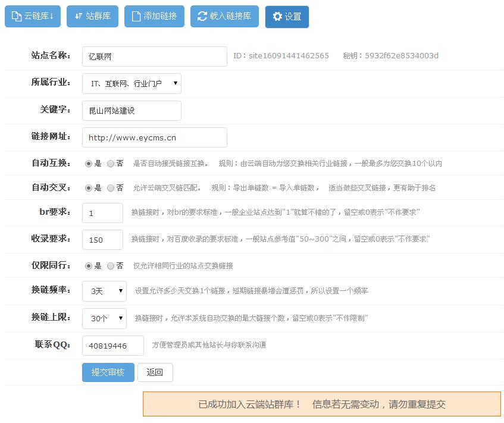Viewport: 504px width, 423px height.
Task: Click the 添加链接 document icon
Action: tap(136, 17)
